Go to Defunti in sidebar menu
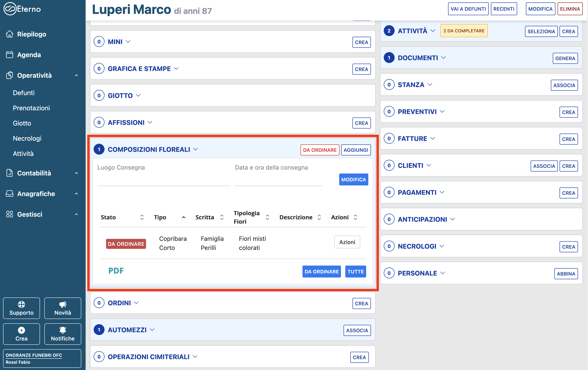The height and width of the screenshot is (370, 588). pos(24,93)
